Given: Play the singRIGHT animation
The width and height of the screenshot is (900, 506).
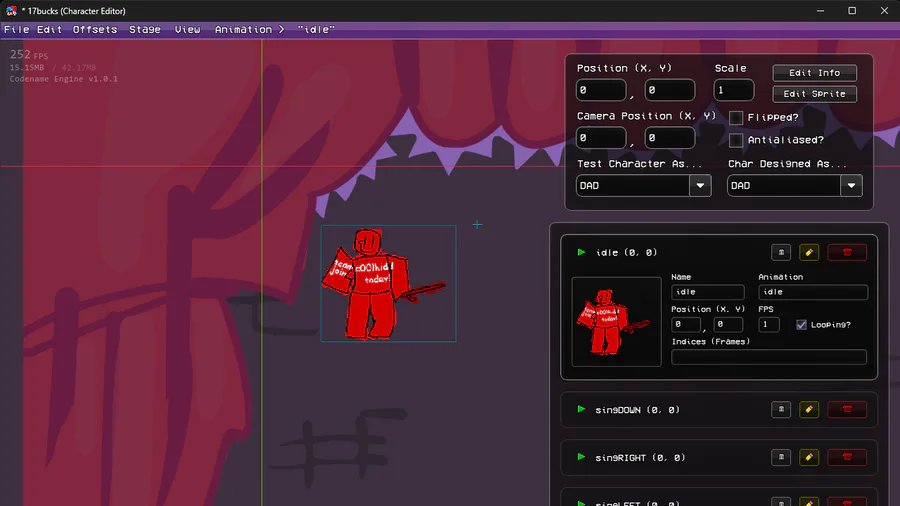Looking at the screenshot, I should (x=581, y=457).
